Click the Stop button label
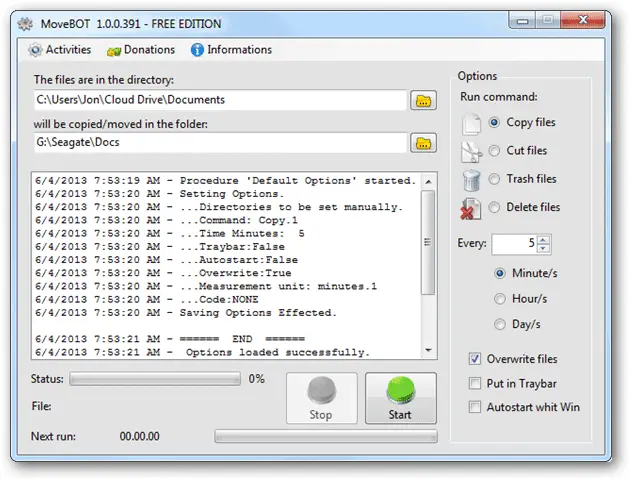This screenshot has width=630, height=480. point(321,415)
